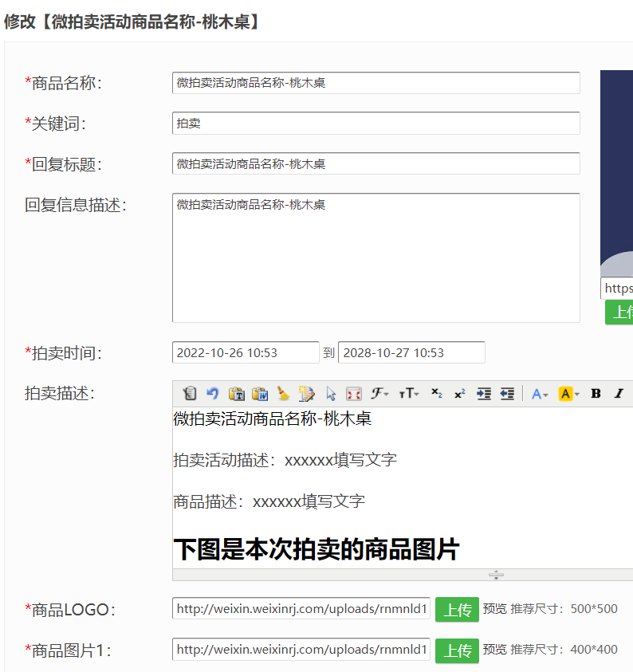Click the 关键词 input field

tap(375, 124)
